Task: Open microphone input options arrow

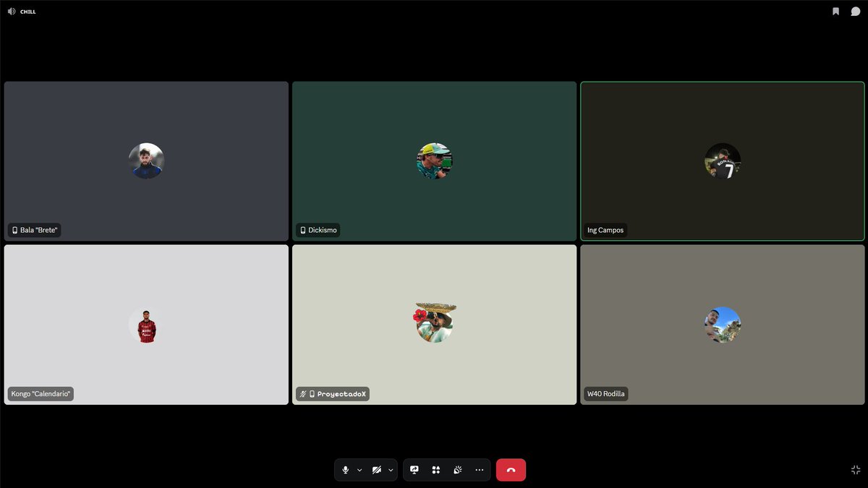Action: [359, 470]
